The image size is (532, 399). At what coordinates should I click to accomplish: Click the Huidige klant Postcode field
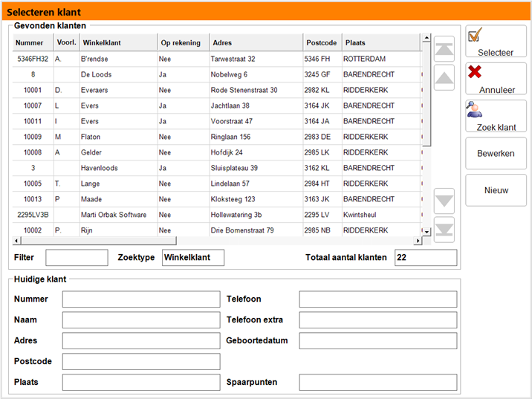pos(141,361)
